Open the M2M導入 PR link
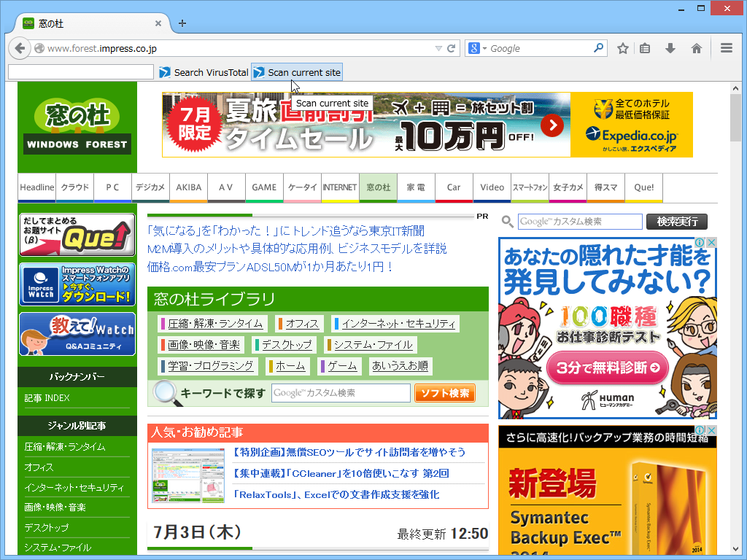Viewport: 747px width, 560px height. tap(297, 249)
